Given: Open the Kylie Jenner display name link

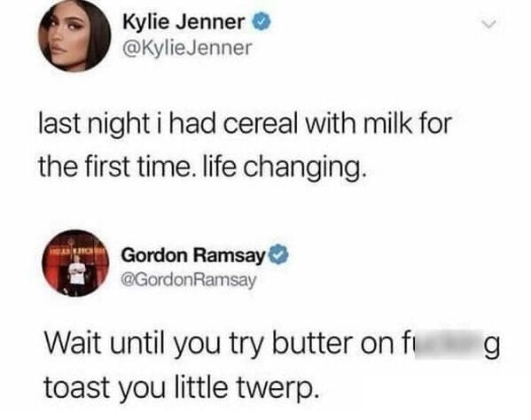Looking at the screenshot, I should click(x=184, y=22).
